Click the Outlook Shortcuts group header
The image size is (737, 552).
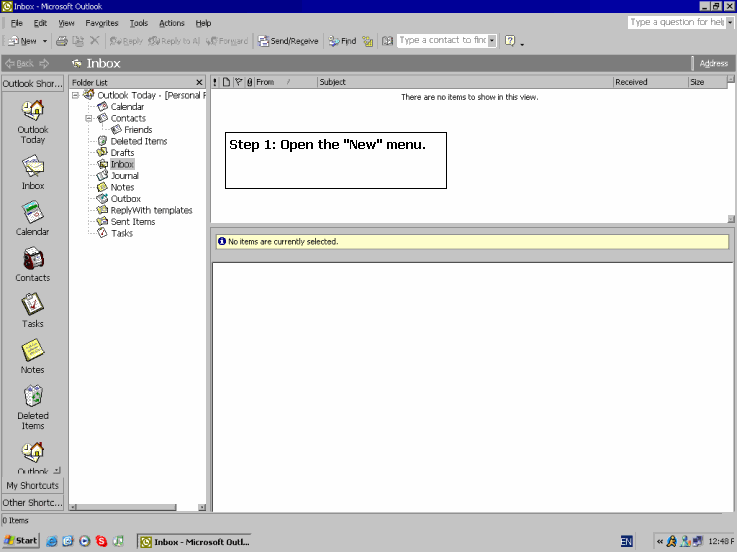(32, 84)
